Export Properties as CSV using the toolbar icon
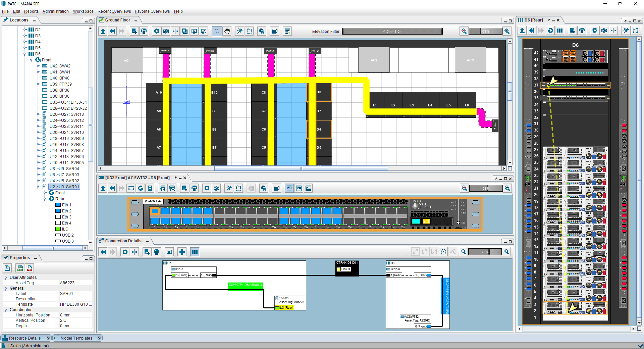Viewport: 644px width, 349px height. coord(20,268)
